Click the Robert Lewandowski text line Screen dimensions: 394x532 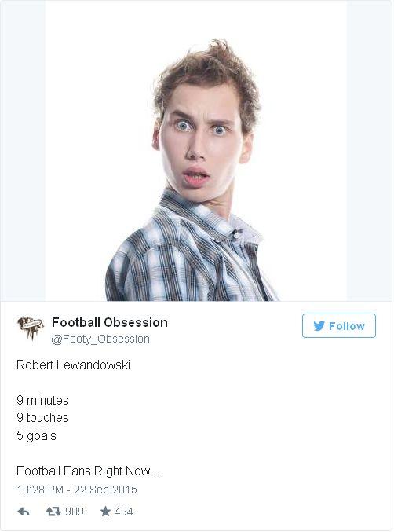coord(73,365)
